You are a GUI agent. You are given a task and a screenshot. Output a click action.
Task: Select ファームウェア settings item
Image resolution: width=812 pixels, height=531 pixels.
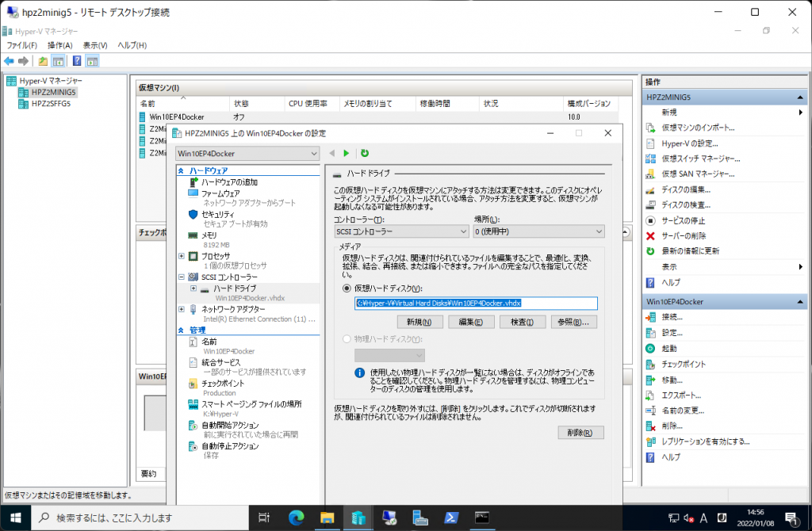coord(220,193)
